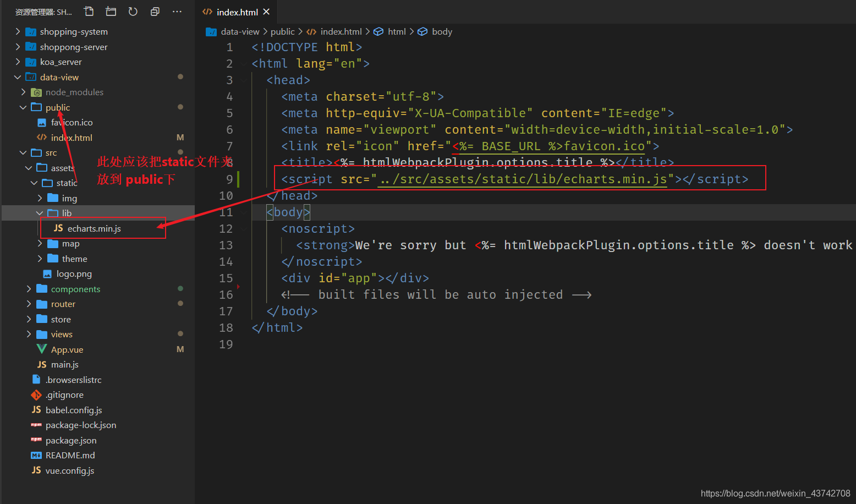Click the New File icon in explorer header
Viewport: 856px width, 504px height.
click(89, 12)
